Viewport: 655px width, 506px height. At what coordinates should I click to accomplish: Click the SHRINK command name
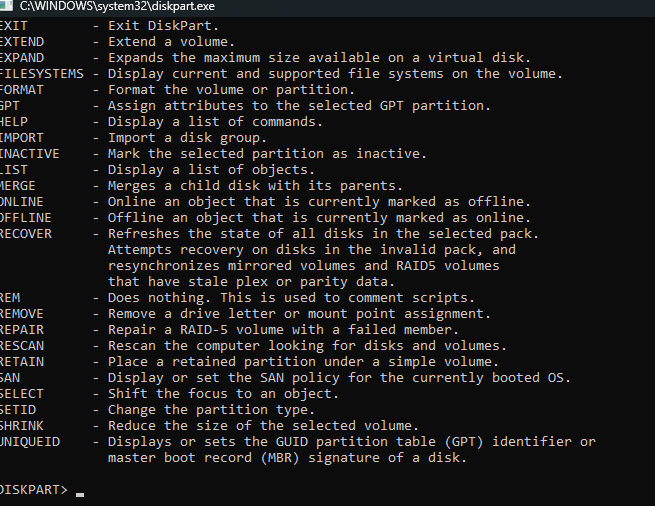point(22,426)
